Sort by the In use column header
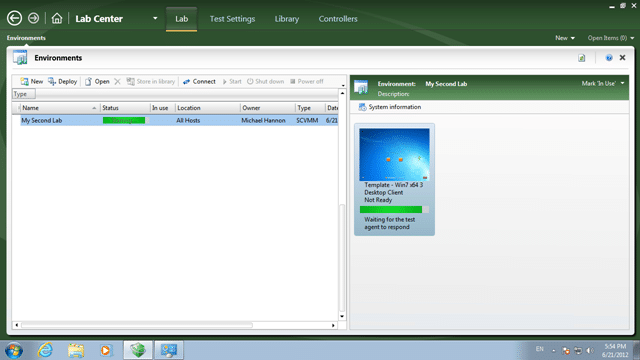This screenshot has width=640, height=360. pos(162,108)
